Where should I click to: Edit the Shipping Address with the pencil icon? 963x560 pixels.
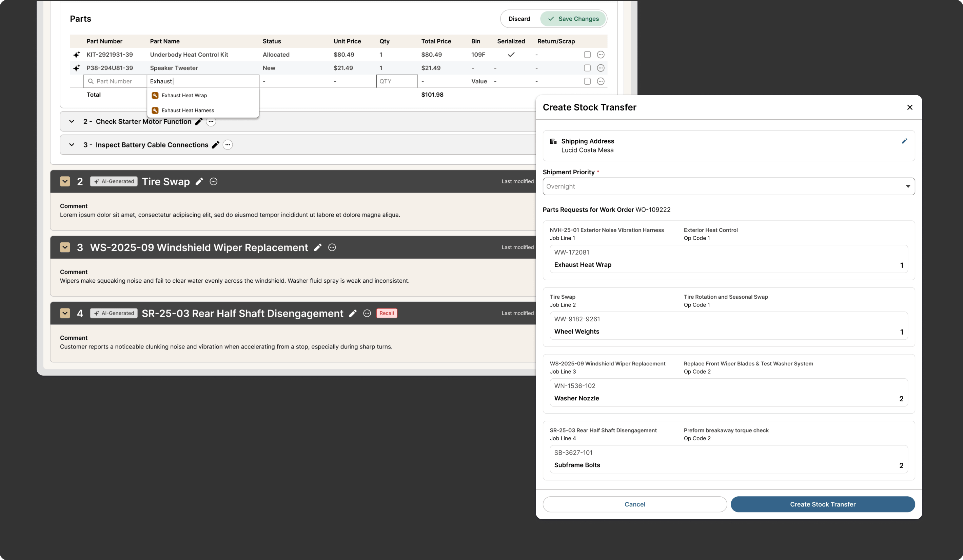click(x=904, y=141)
